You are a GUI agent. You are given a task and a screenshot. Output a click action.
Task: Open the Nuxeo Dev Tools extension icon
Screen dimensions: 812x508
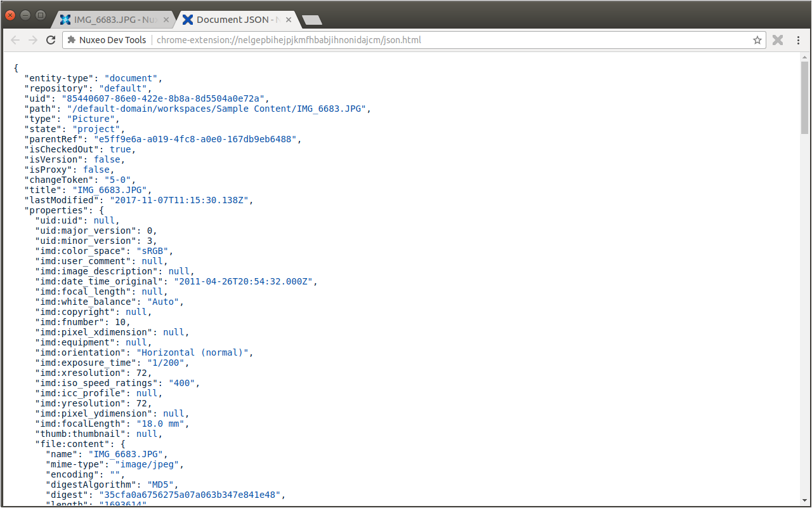(778, 40)
